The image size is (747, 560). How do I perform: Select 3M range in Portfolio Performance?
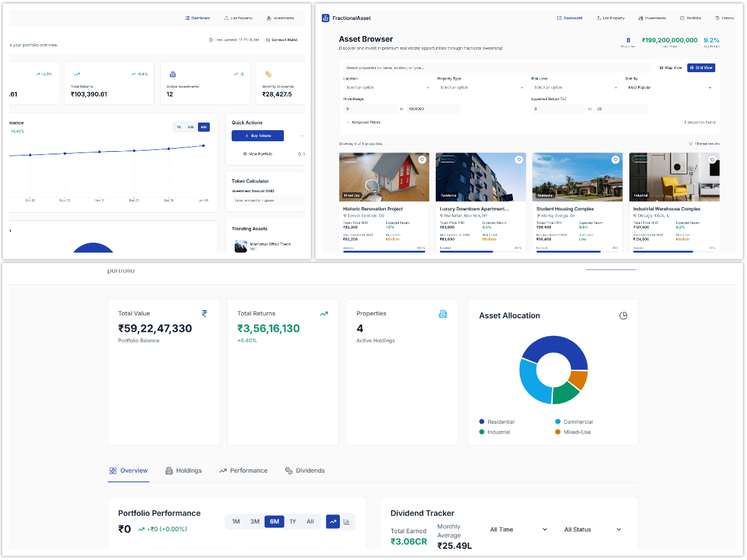255,521
